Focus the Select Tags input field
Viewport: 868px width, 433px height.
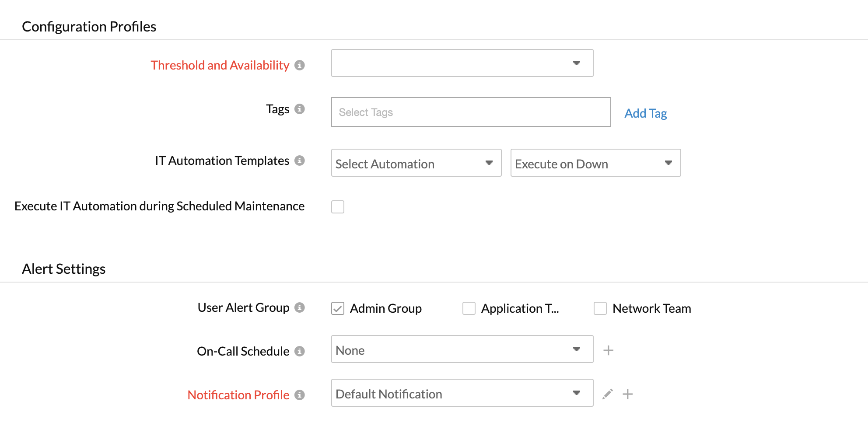click(471, 112)
